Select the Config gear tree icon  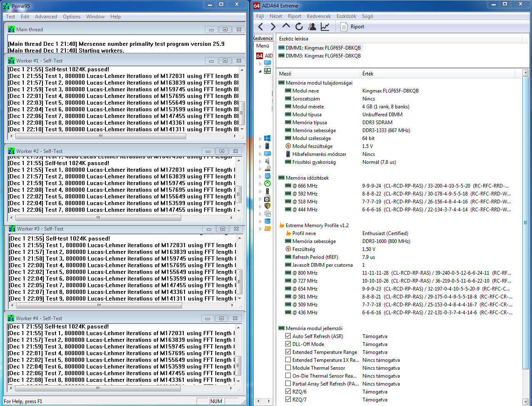point(267,213)
